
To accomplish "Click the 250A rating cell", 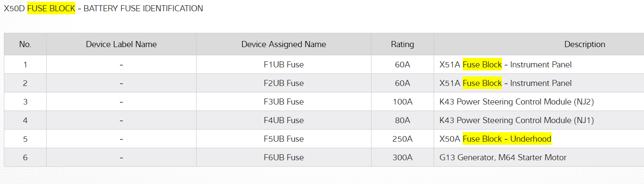I will click(402, 139).
